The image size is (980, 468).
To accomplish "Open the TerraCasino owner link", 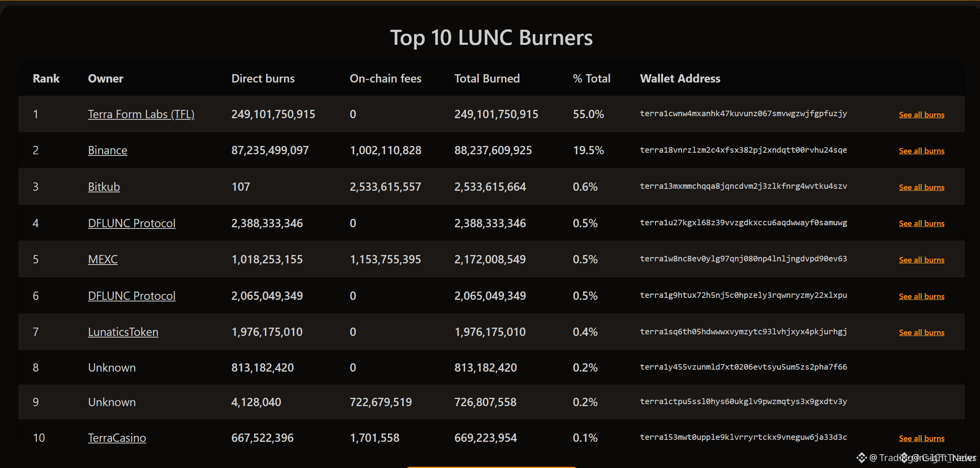I will pos(117,438).
